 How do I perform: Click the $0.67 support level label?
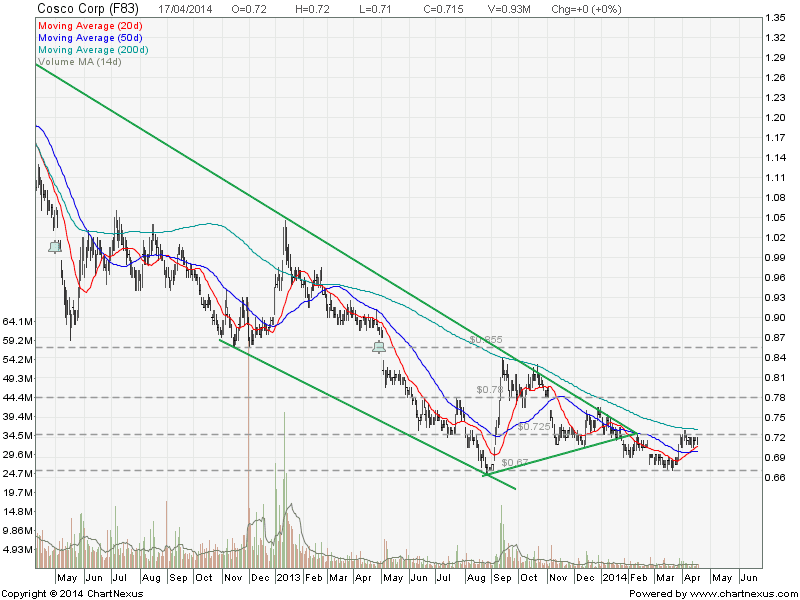[x=515, y=463]
